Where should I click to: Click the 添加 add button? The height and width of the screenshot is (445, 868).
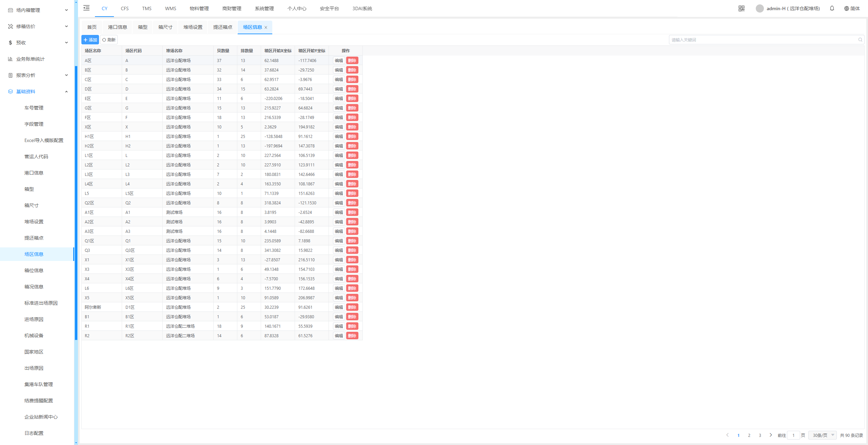90,40
